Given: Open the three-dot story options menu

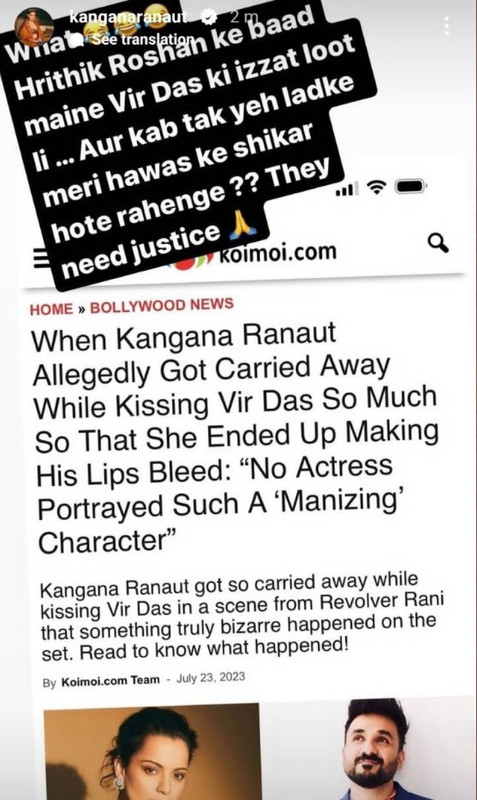Looking at the screenshot, I should 447,26.
